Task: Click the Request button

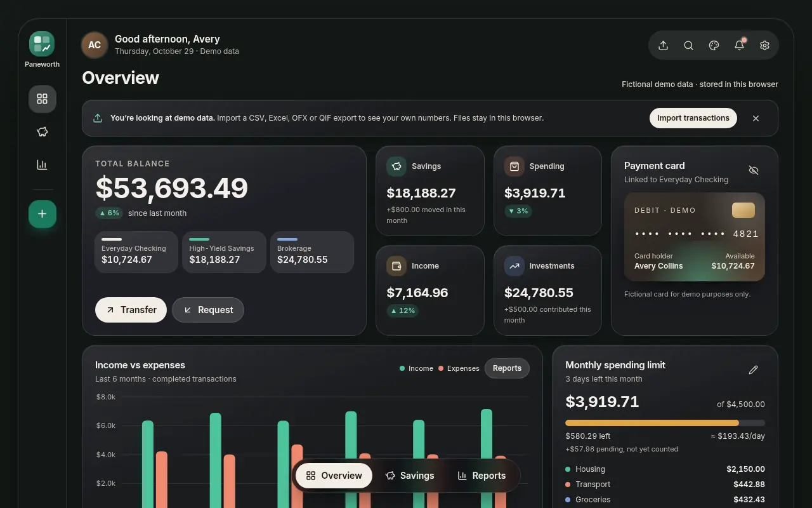Action: coord(208,310)
